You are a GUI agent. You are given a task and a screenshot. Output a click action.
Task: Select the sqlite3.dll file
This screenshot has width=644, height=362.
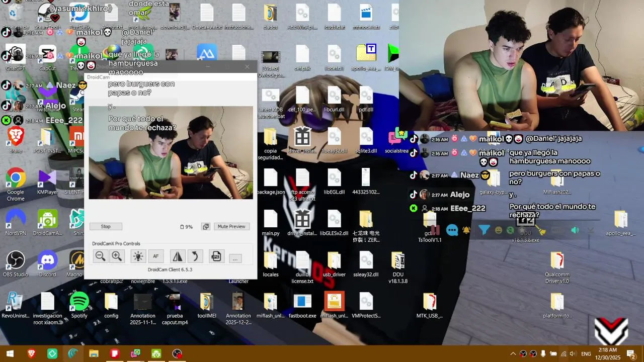(366, 140)
